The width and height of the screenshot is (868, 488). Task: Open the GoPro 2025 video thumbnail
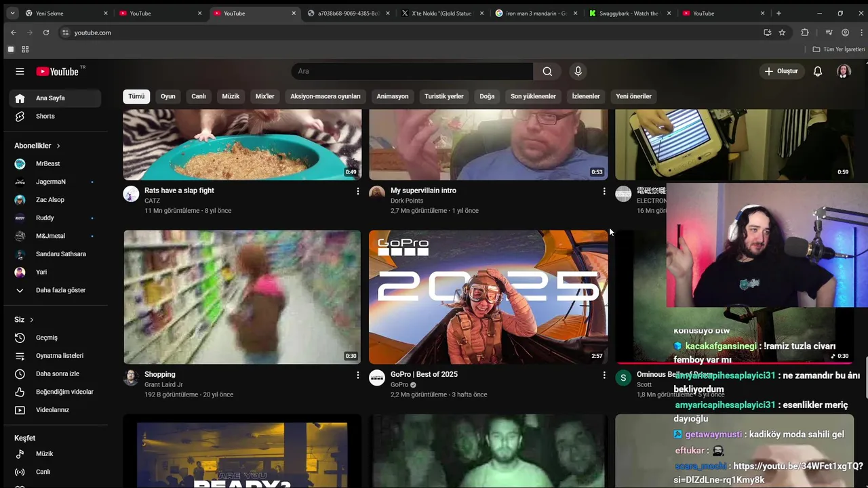pos(488,297)
